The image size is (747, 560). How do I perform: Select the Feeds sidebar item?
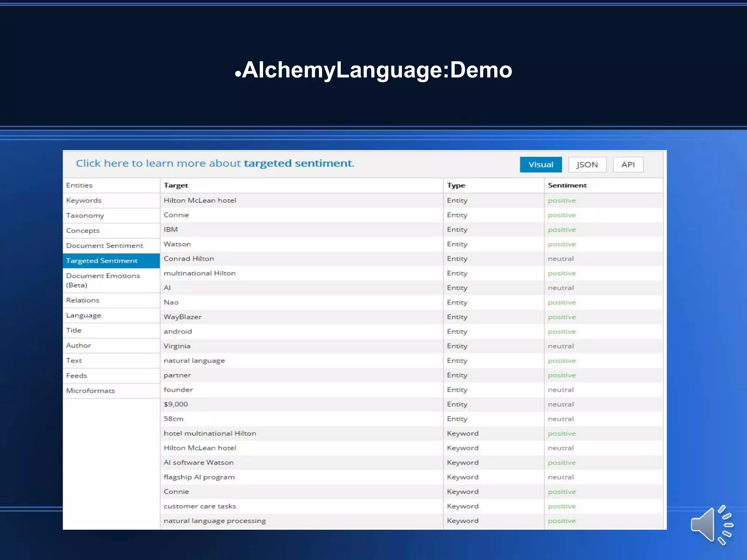77,376
